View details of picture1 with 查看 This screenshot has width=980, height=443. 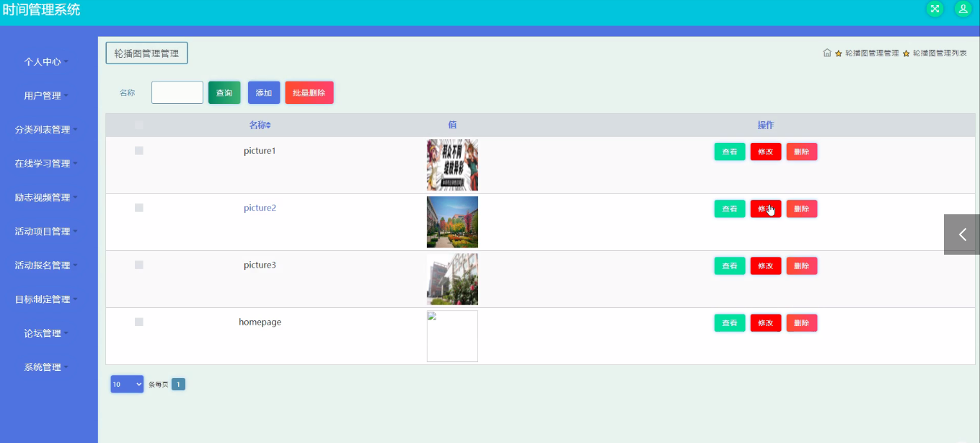730,152
